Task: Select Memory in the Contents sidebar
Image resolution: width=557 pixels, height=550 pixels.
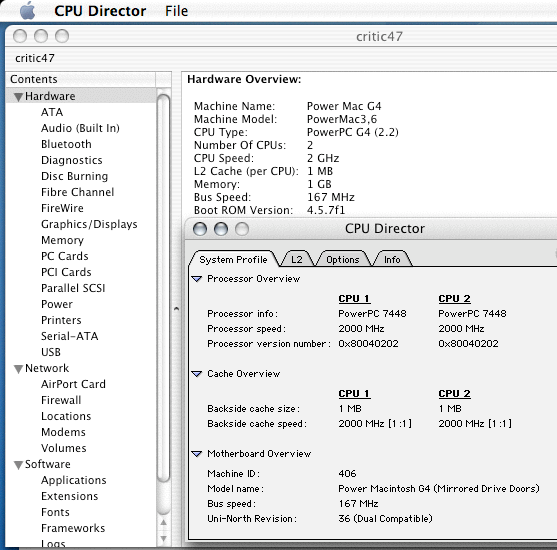Action: (x=63, y=240)
